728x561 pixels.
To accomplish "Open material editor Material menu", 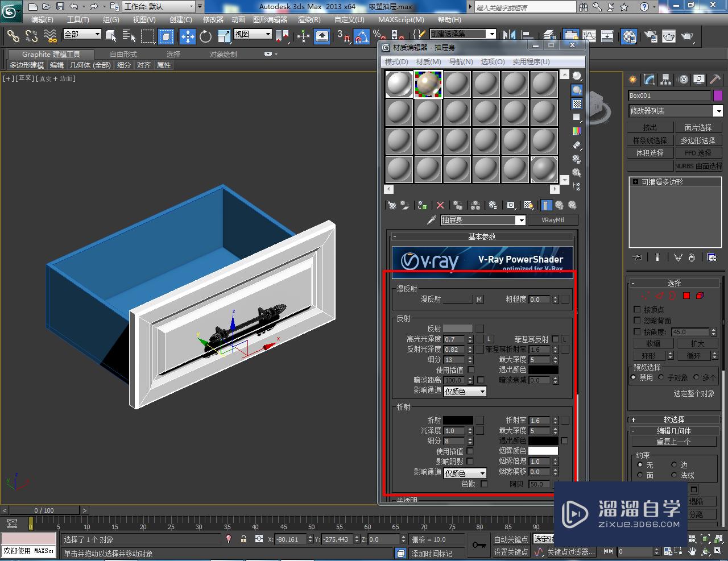I will pyautogui.click(x=428, y=61).
